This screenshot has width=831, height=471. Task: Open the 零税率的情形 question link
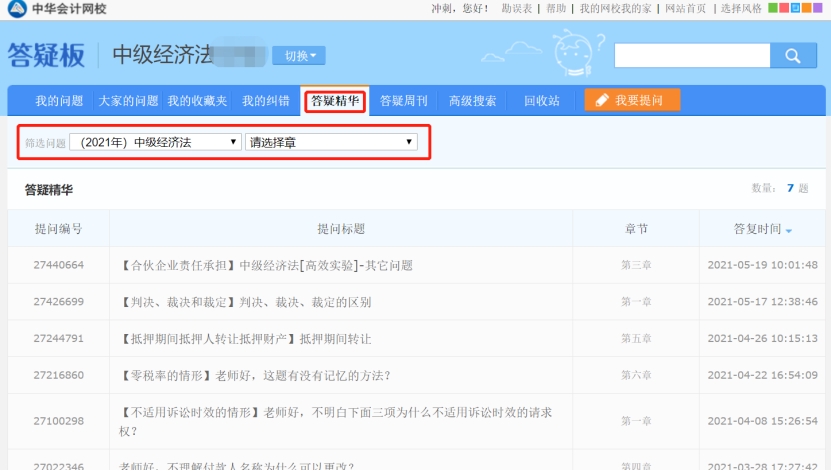click(255, 376)
